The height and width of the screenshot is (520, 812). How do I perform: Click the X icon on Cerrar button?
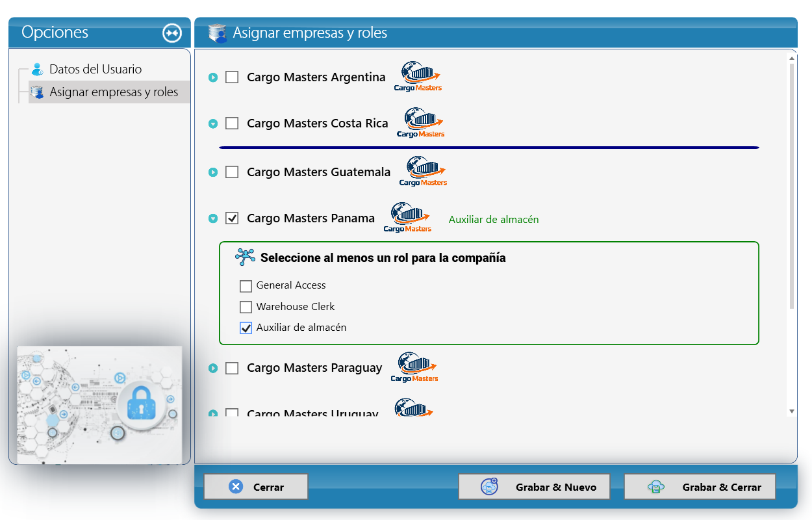point(236,487)
